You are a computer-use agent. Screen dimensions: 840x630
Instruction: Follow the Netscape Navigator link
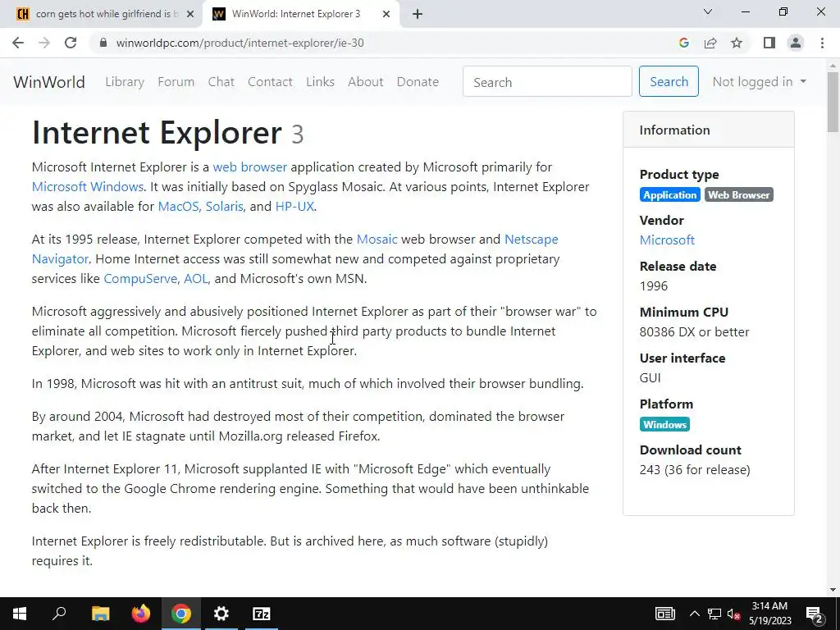531,240
